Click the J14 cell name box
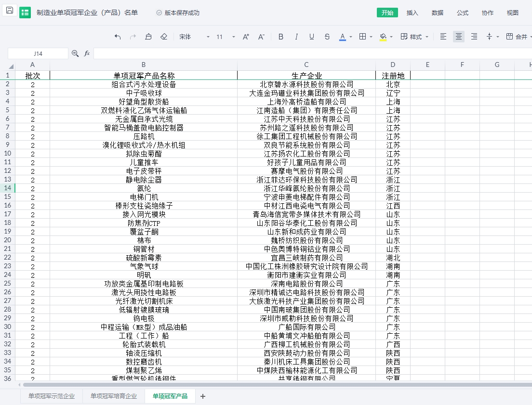This screenshot has height=405, width=532. click(x=38, y=53)
